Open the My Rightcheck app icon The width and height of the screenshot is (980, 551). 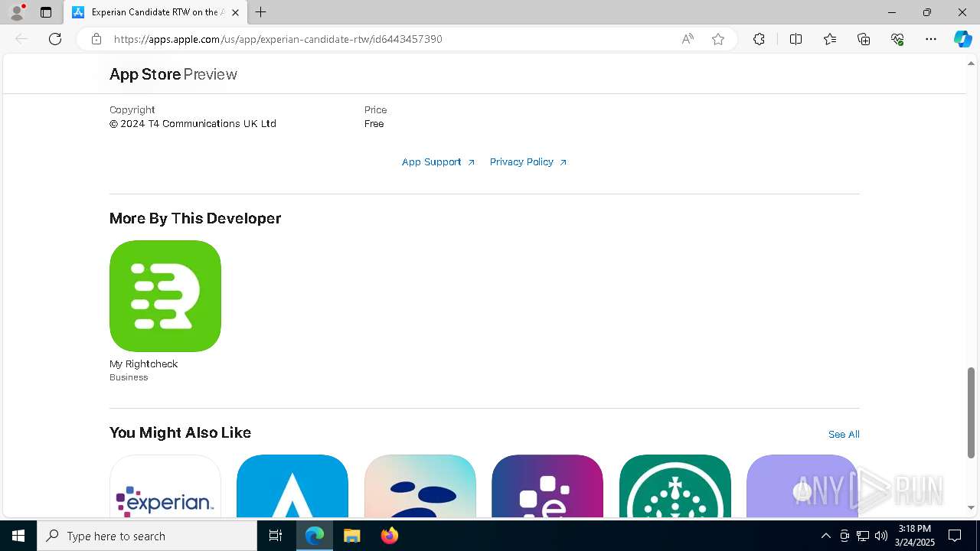tap(165, 296)
